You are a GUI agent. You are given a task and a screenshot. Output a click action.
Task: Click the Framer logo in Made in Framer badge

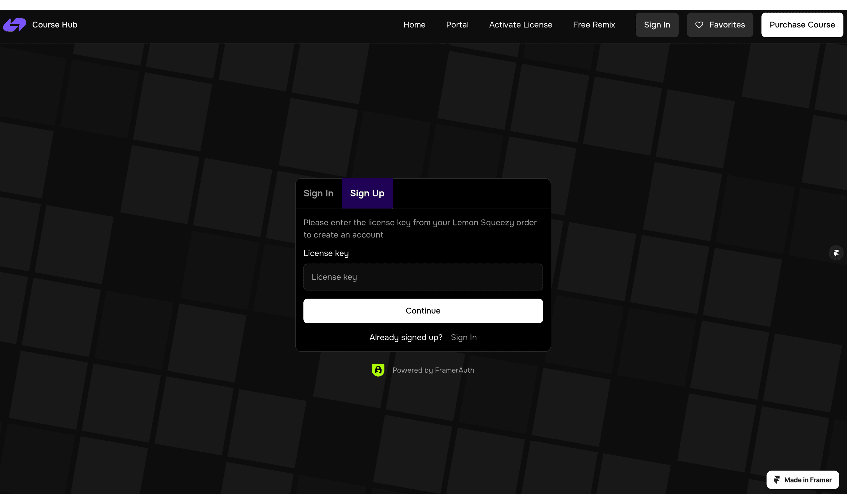[x=777, y=479]
